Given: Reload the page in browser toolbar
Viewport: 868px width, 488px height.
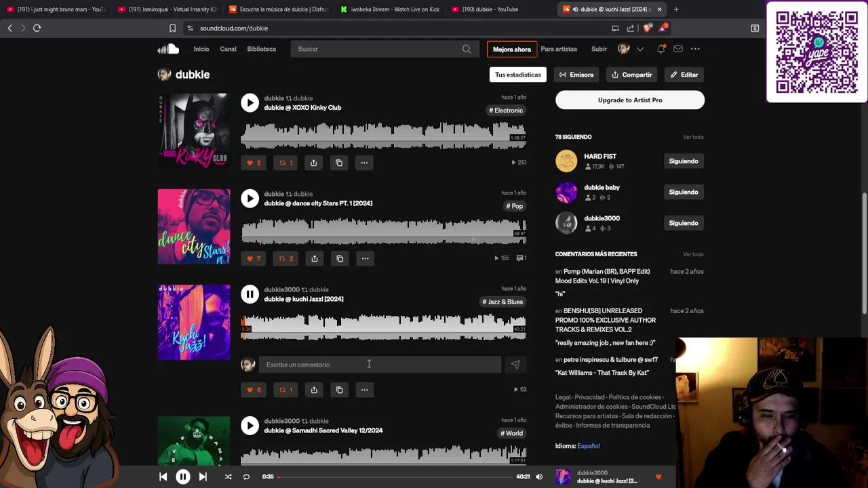Looking at the screenshot, I should tap(37, 28).
